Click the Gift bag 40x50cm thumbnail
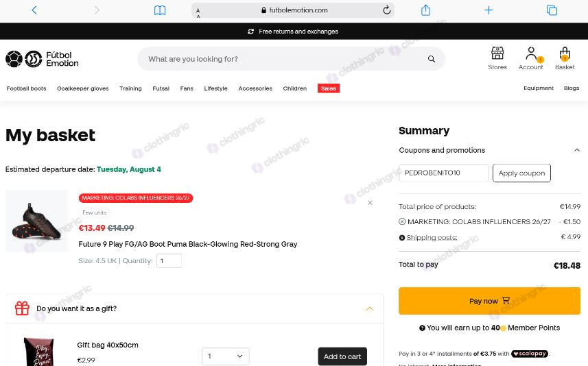The height and width of the screenshot is (366, 588). point(38,352)
